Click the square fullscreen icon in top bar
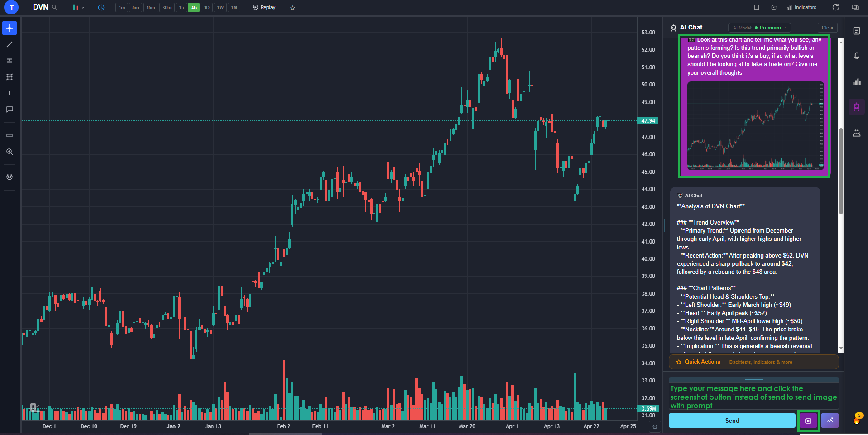868x435 pixels. pos(757,7)
